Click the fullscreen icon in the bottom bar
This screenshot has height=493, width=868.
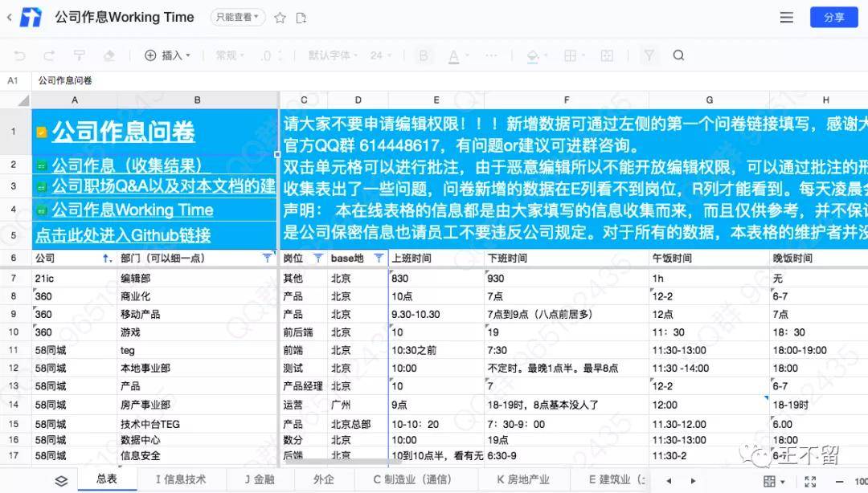point(810,482)
